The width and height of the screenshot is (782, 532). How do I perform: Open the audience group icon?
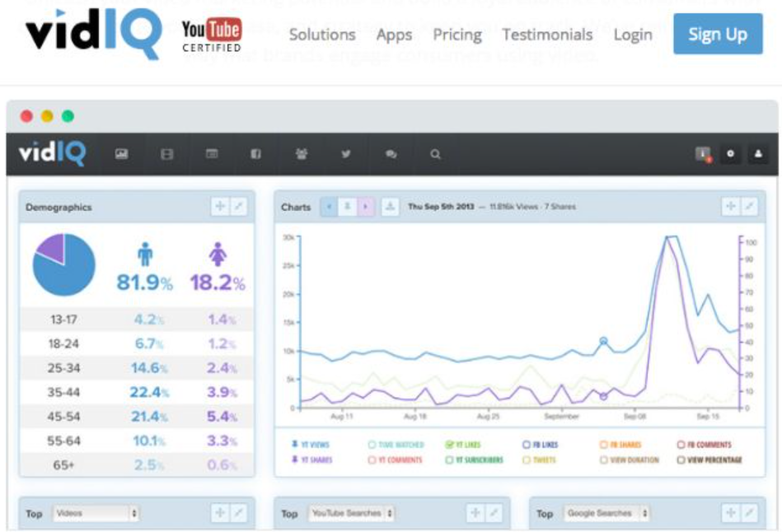coord(302,154)
